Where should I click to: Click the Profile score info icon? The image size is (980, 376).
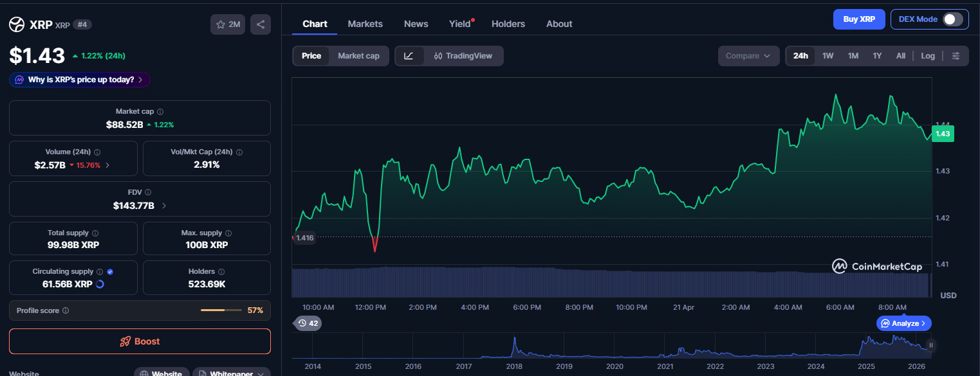66,310
